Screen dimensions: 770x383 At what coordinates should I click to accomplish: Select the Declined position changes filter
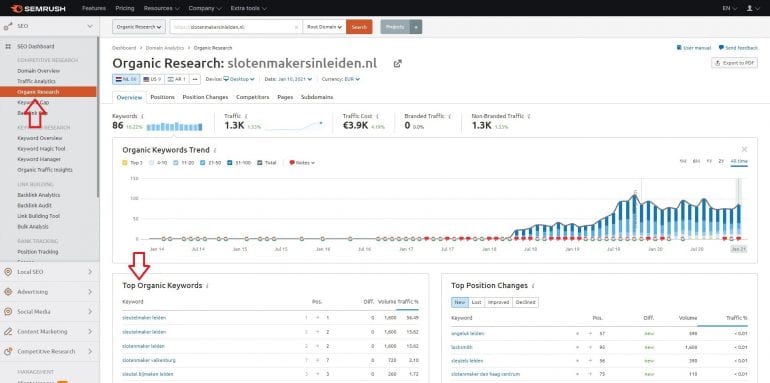coord(525,302)
